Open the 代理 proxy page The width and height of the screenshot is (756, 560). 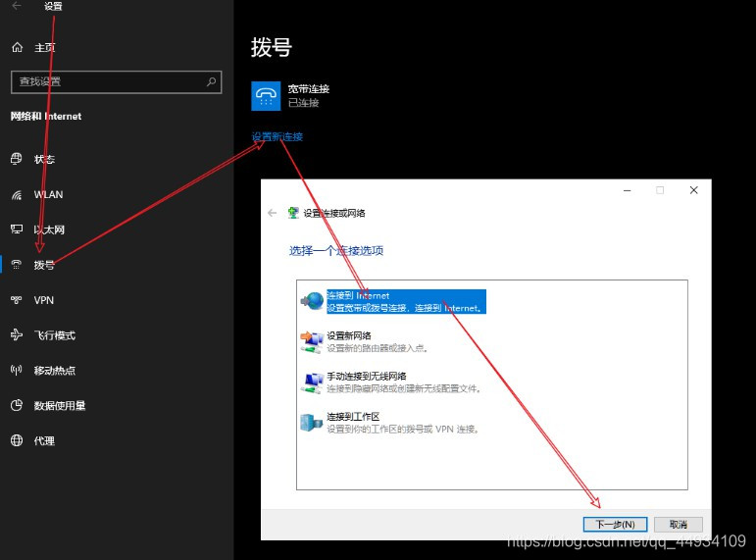(44, 441)
